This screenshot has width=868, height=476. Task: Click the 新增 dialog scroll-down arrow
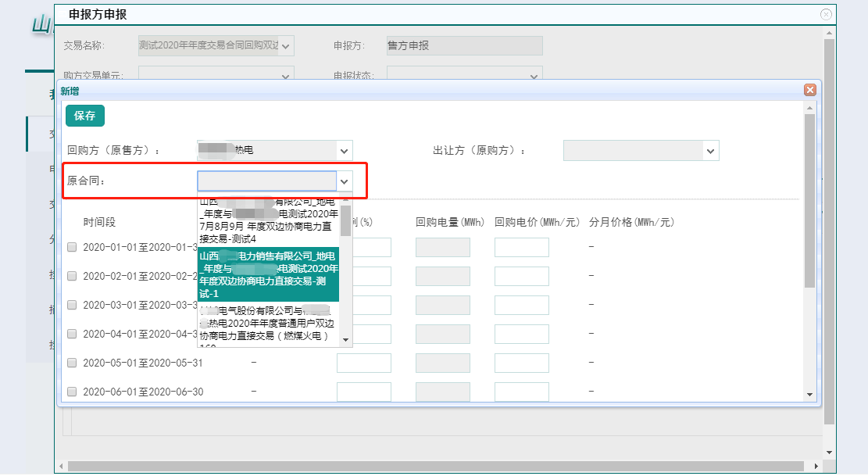point(809,395)
